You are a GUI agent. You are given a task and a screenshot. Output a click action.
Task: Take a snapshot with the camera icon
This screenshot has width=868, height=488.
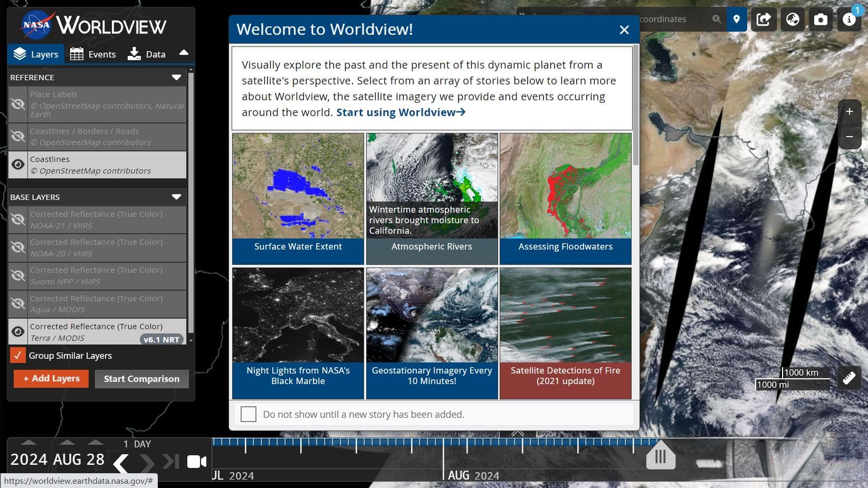[x=821, y=20]
